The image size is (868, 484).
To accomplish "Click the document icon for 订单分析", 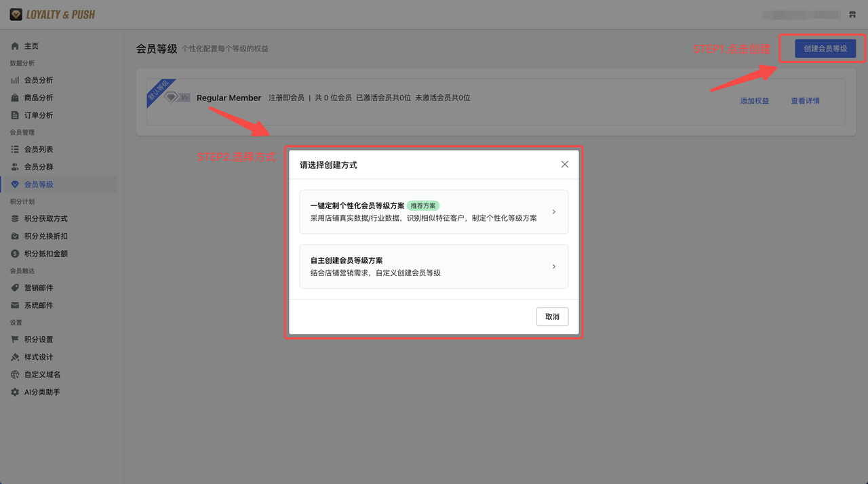I will 15,115.
